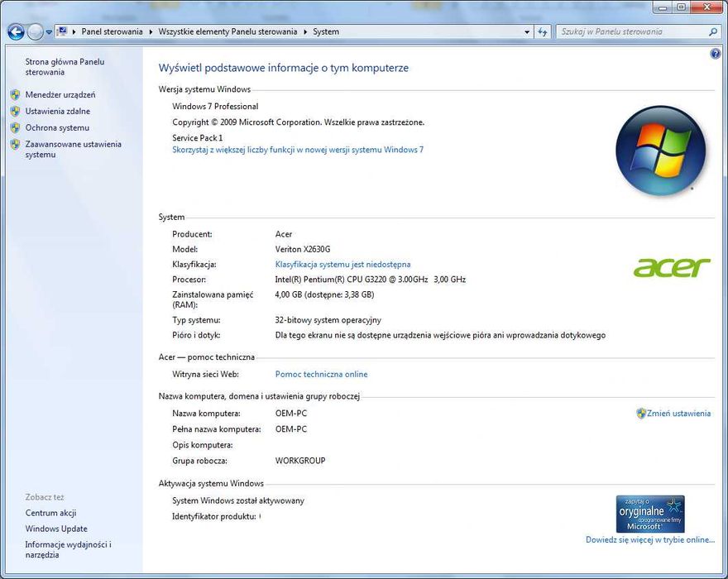The width and height of the screenshot is (728, 579).
Task: Click producer value Acer
Action: click(x=283, y=234)
